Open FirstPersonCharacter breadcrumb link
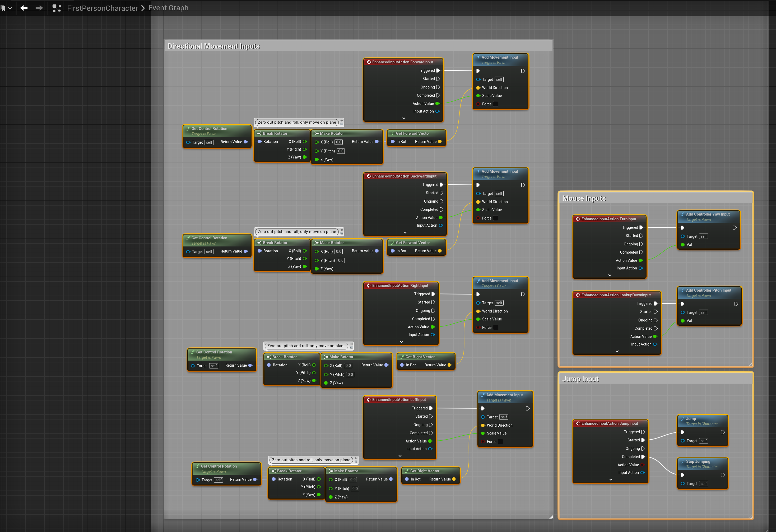776x532 pixels. (102, 8)
